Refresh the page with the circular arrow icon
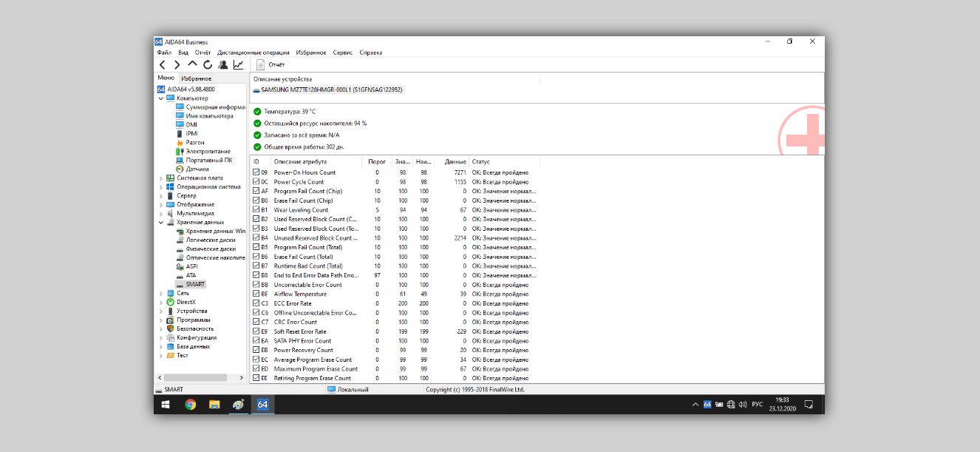The width and height of the screenshot is (980, 452). click(208, 65)
